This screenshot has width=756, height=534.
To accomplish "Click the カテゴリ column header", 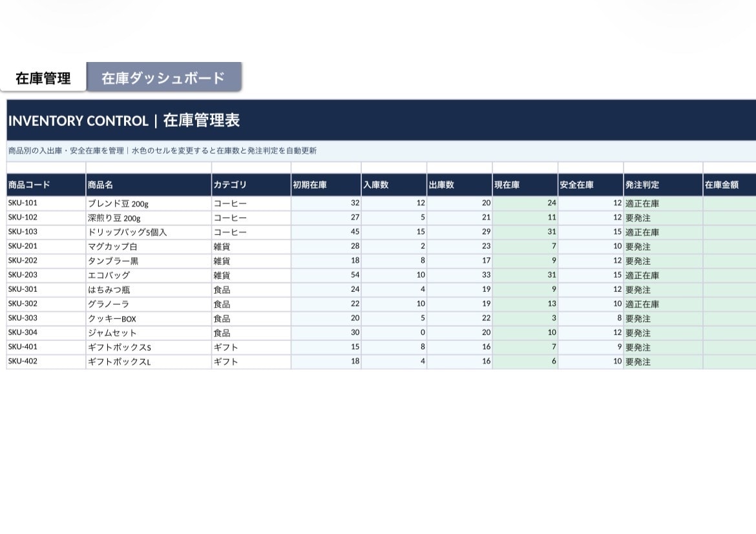I will pyautogui.click(x=251, y=185).
